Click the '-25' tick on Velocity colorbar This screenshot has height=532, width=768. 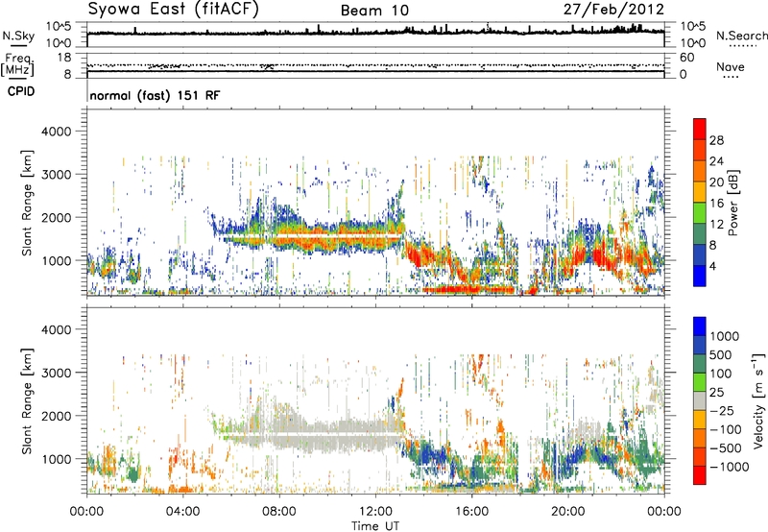click(x=722, y=410)
